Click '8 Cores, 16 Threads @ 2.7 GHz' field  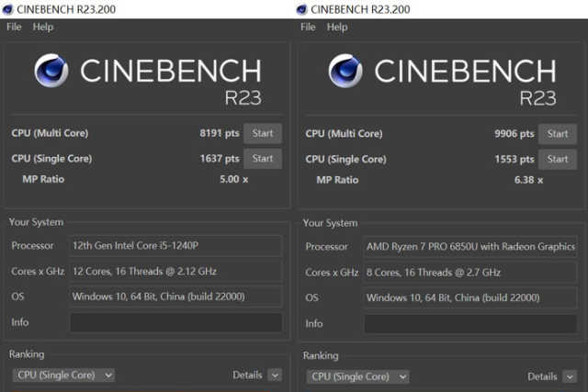470,273
